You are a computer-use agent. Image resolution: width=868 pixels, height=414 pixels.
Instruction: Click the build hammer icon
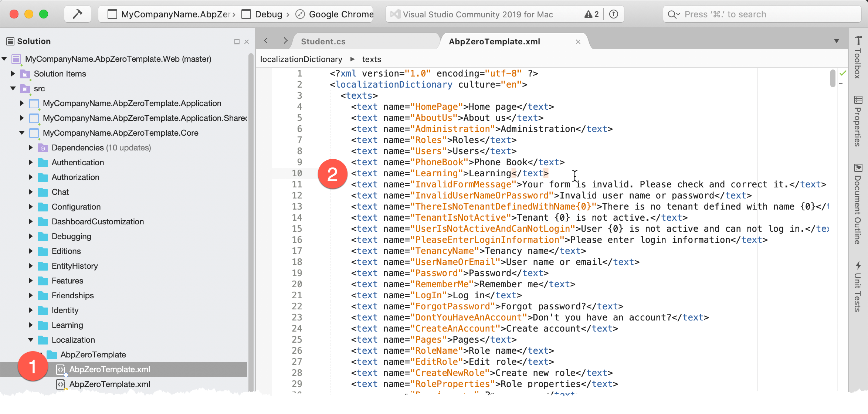tap(78, 14)
